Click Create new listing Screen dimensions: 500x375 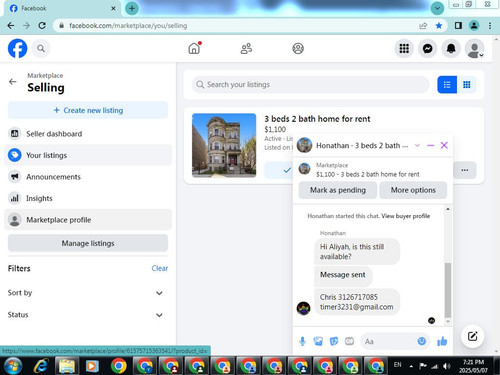pyautogui.click(x=88, y=110)
